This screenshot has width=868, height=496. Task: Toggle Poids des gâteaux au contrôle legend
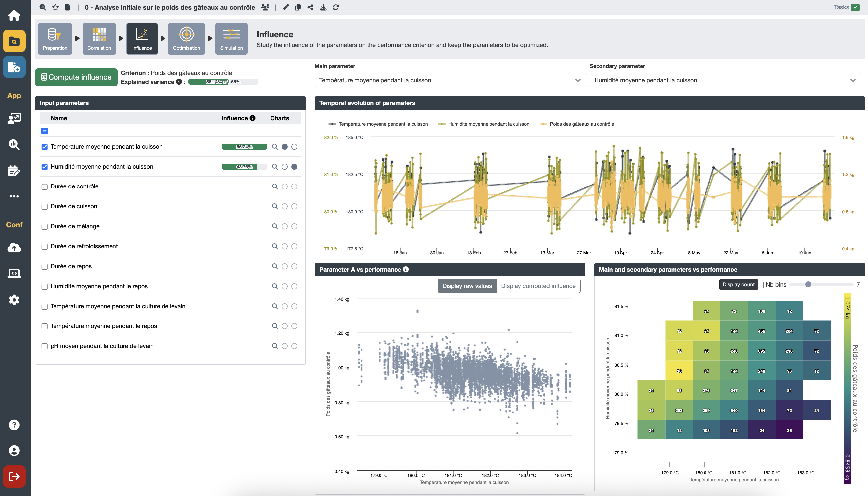coord(577,124)
